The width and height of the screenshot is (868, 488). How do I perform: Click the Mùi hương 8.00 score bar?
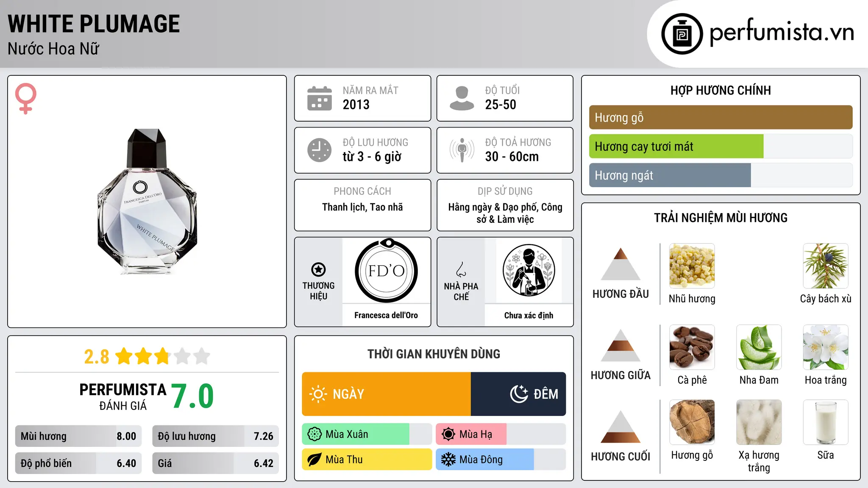coord(78,436)
